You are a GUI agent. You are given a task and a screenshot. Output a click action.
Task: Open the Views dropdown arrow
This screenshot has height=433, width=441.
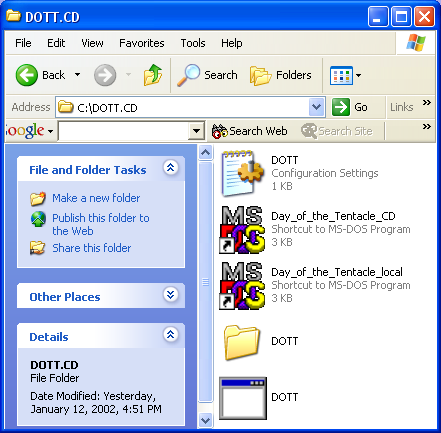pos(359,75)
